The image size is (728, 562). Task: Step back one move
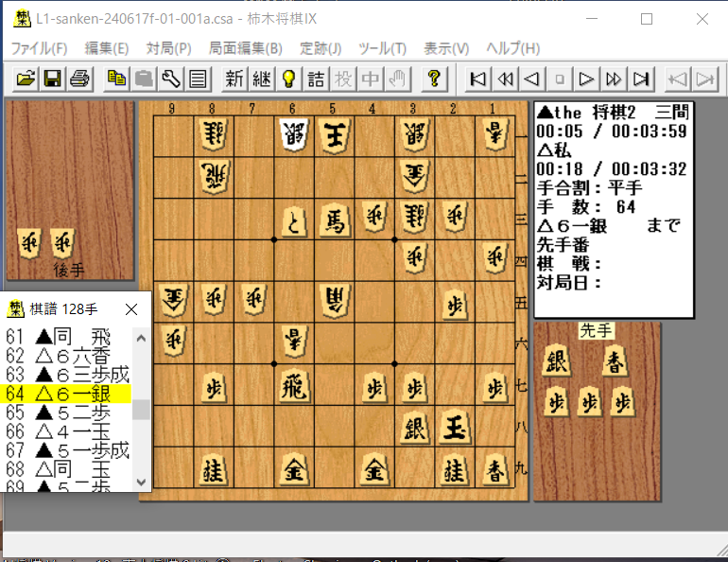pyautogui.click(x=532, y=79)
